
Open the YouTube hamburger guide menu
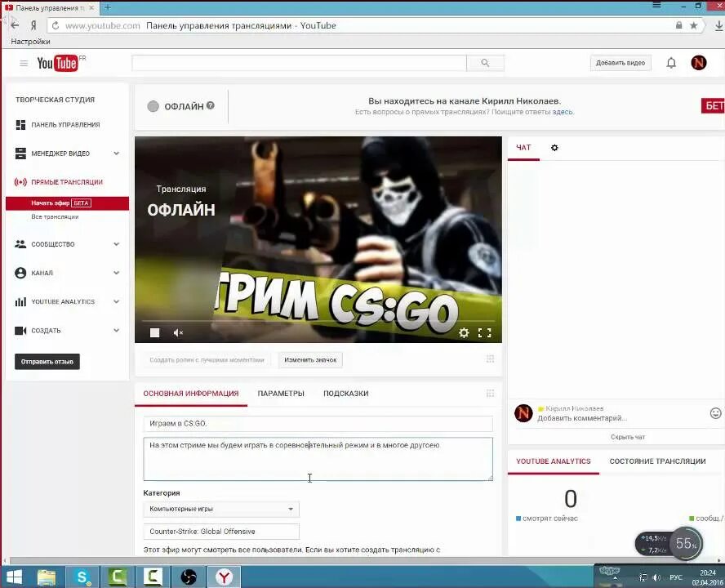tap(24, 63)
